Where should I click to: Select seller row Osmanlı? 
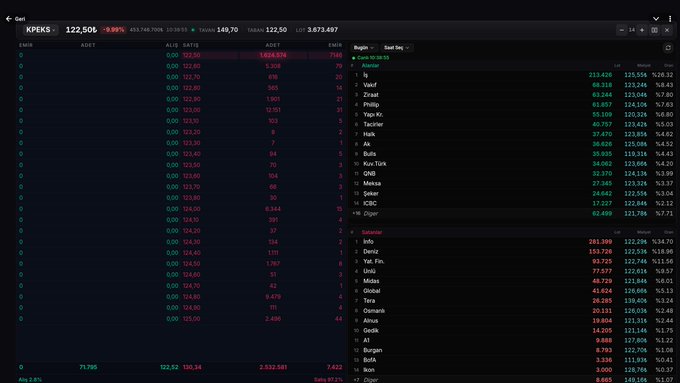point(513,311)
